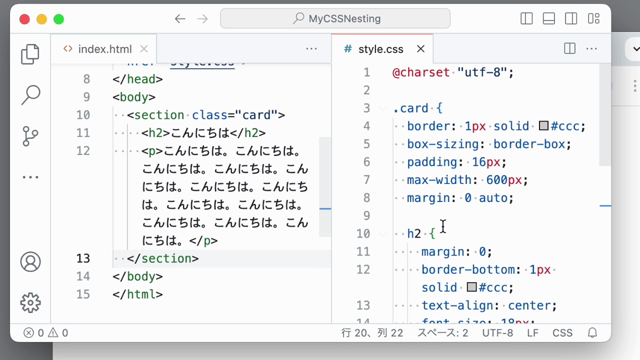
Task: Close the style.css tab
Action: (421, 49)
